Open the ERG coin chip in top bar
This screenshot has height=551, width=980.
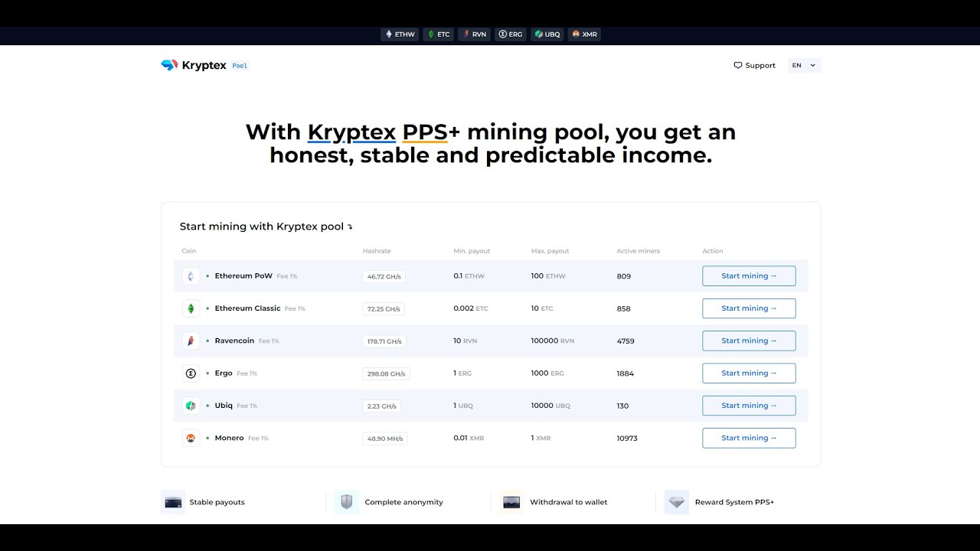tap(511, 34)
